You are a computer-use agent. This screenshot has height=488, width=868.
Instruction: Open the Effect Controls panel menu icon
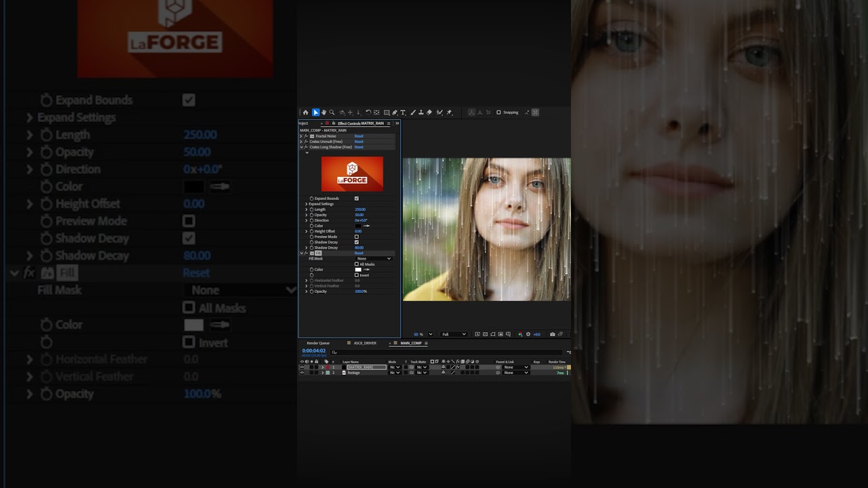click(389, 123)
